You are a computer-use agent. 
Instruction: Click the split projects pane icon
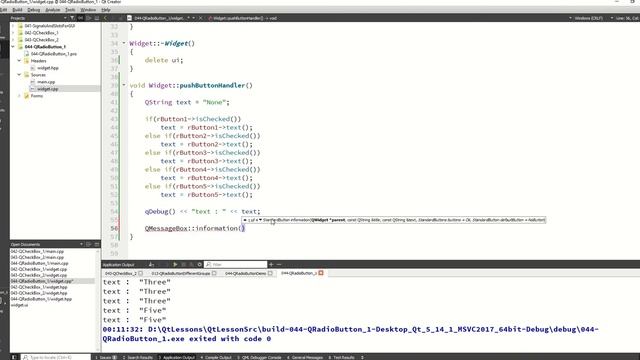coord(89,18)
